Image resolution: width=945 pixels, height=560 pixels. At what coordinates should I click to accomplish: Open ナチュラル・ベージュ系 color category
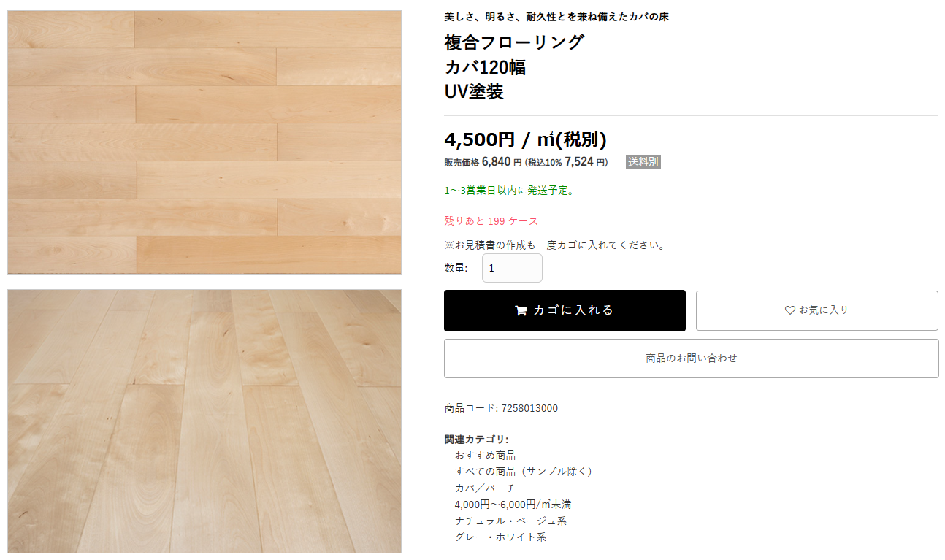pyautogui.click(x=510, y=521)
